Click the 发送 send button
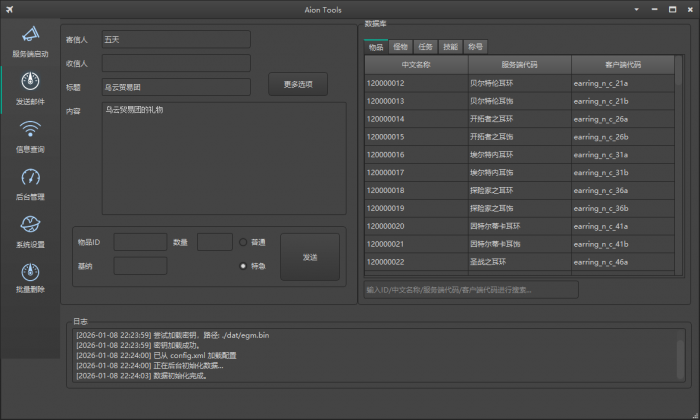This screenshot has width=700, height=420. (x=310, y=257)
